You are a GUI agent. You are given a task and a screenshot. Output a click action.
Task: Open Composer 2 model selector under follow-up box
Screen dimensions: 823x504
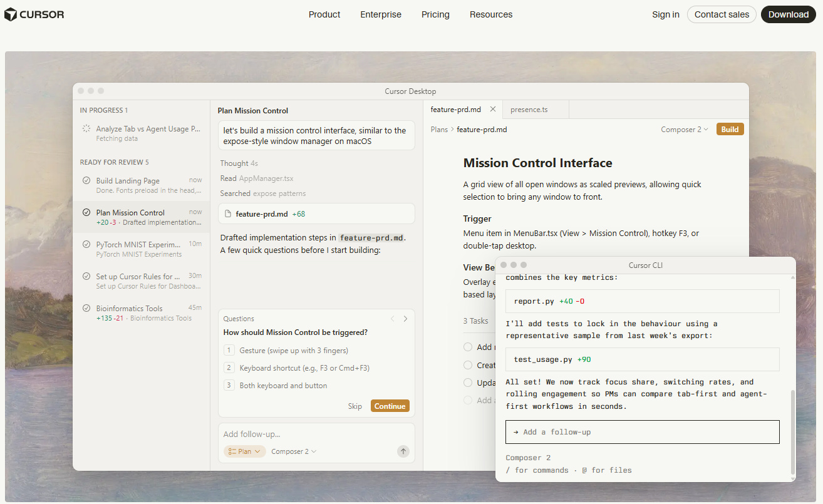click(294, 451)
